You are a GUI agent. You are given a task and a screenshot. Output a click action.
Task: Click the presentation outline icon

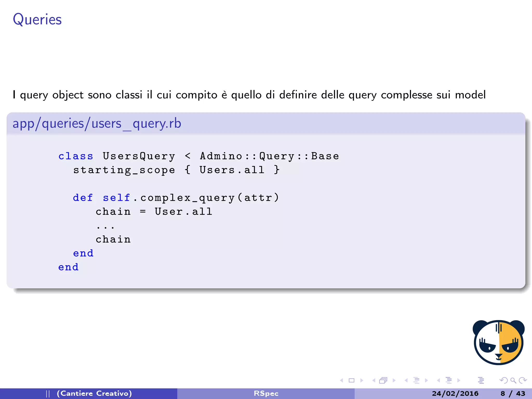[481, 380]
